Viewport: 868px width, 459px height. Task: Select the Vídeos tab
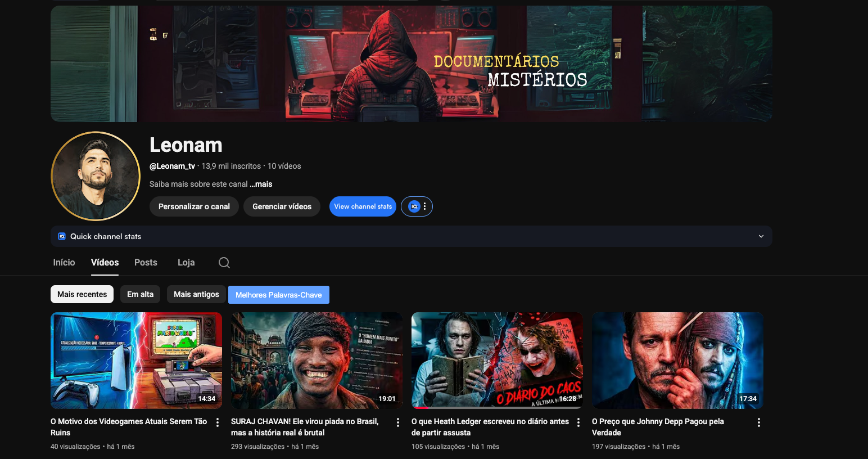pos(105,263)
